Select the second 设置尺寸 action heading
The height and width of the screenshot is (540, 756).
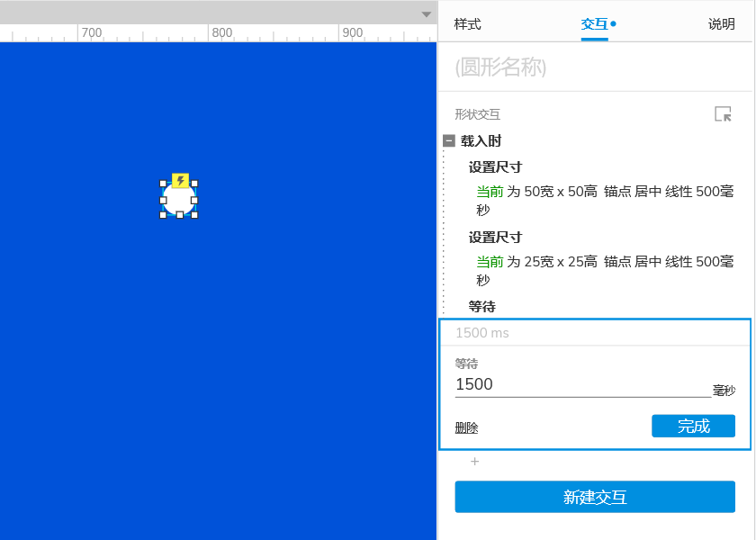click(x=495, y=238)
